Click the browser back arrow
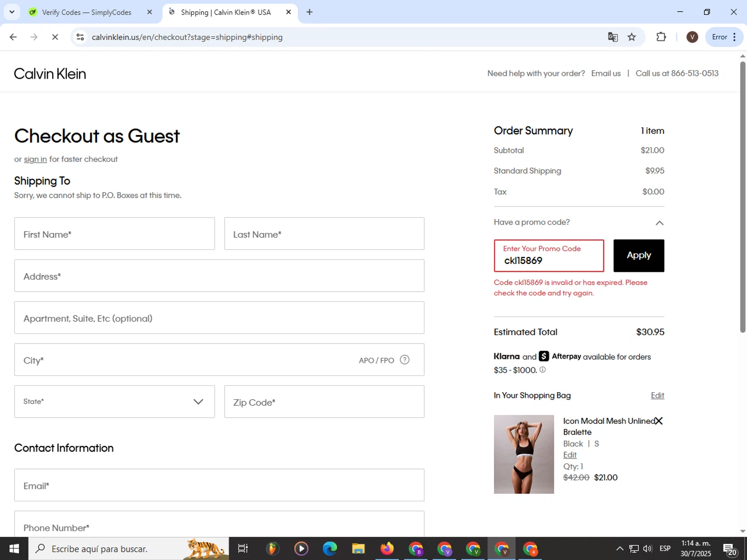Viewport: 747px width, 560px height. [x=13, y=37]
